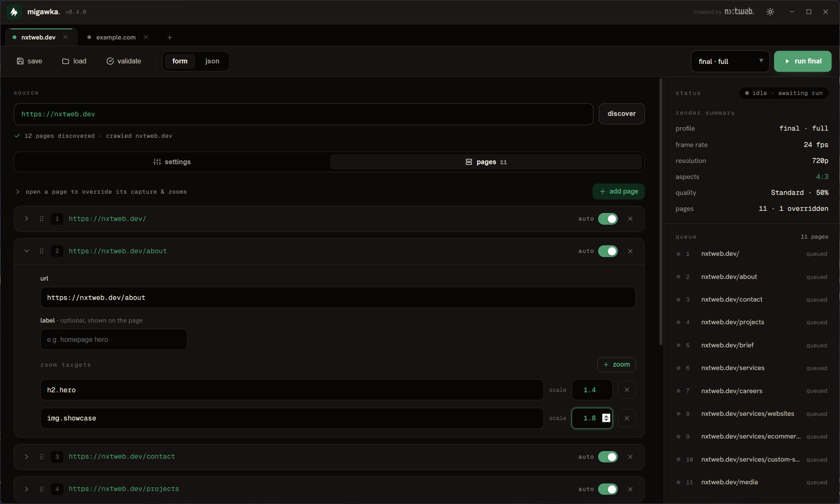This screenshot has height=504, width=840.
Task: Switch to json view
Action: (x=213, y=61)
